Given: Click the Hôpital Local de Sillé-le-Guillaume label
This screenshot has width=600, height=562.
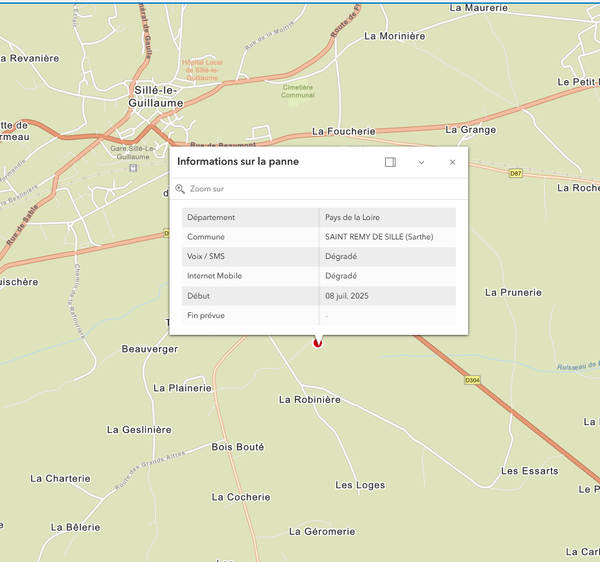Looking at the screenshot, I should pyautogui.click(x=202, y=70).
